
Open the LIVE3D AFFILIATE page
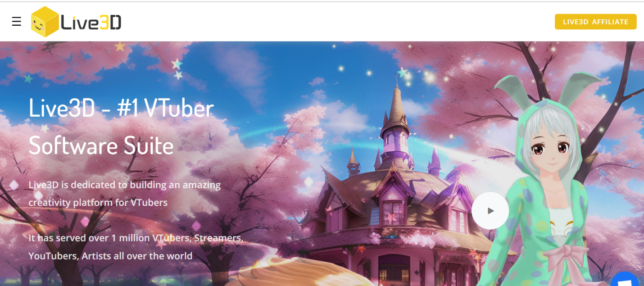595,22
